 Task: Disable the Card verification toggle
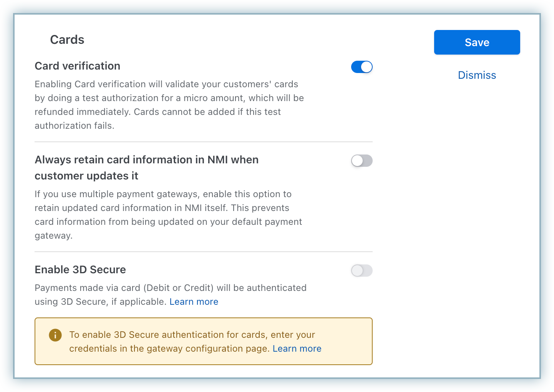click(x=362, y=67)
